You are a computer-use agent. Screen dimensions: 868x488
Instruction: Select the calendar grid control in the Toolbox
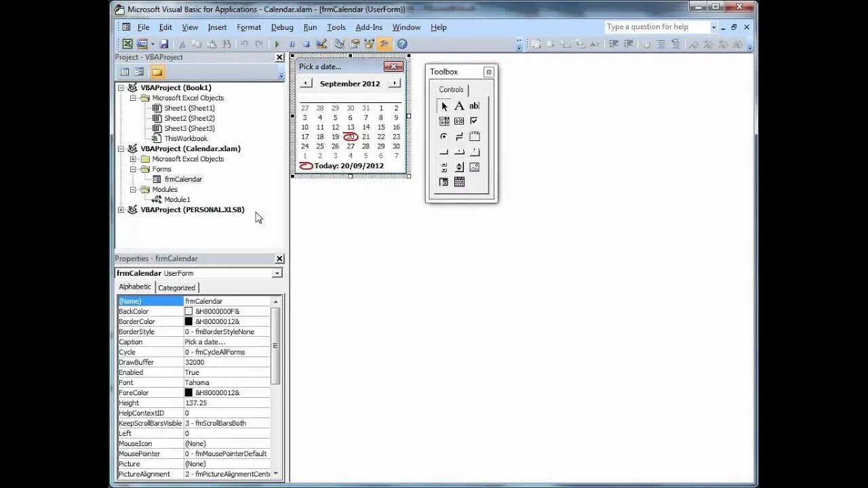tap(459, 182)
